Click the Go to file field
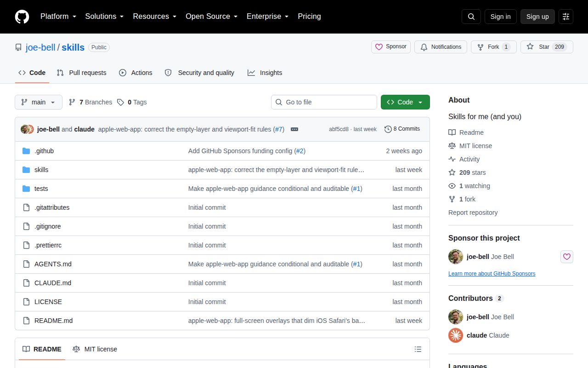 click(x=324, y=102)
